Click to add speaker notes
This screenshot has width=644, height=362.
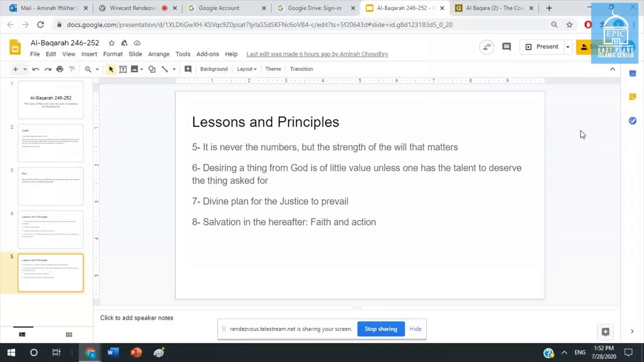pos(137,318)
